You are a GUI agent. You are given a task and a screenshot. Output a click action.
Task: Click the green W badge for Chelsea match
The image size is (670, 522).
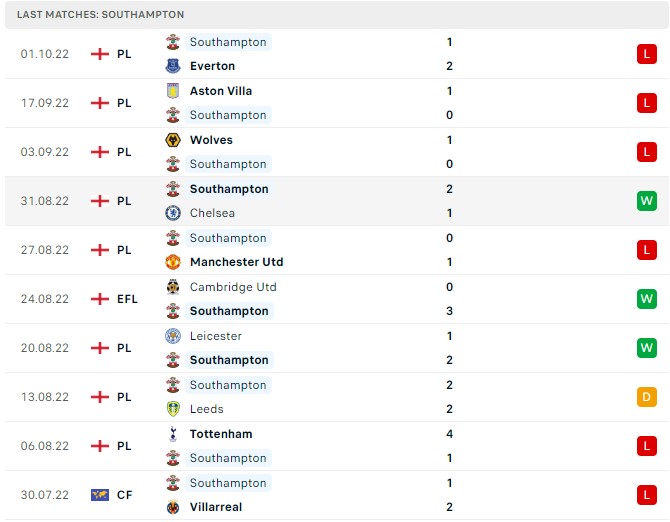646,201
